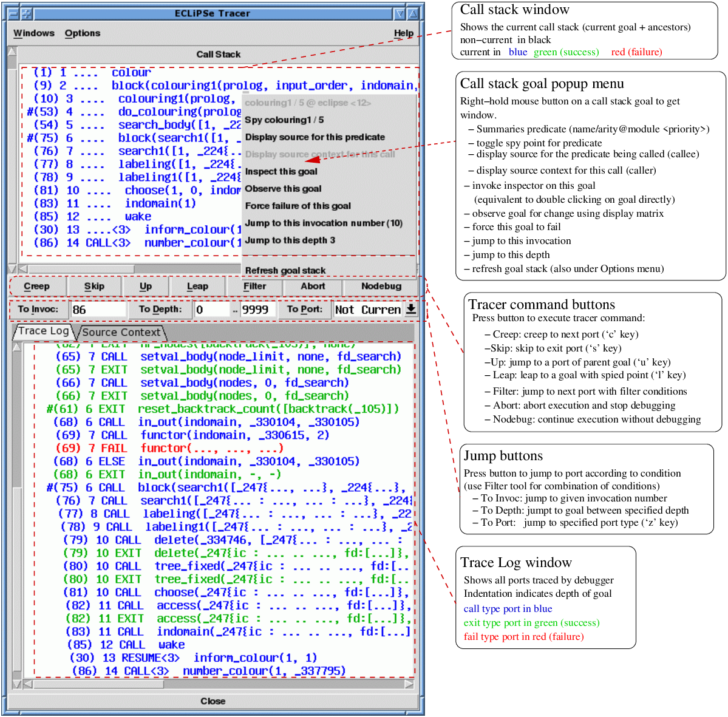
Task: Choose 'Force failure of this goal'
Action: (x=298, y=206)
